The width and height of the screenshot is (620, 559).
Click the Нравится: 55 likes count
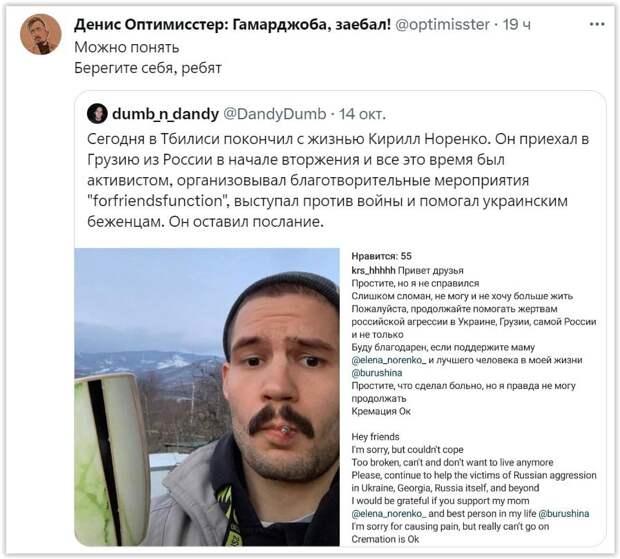[x=382, y=256]
